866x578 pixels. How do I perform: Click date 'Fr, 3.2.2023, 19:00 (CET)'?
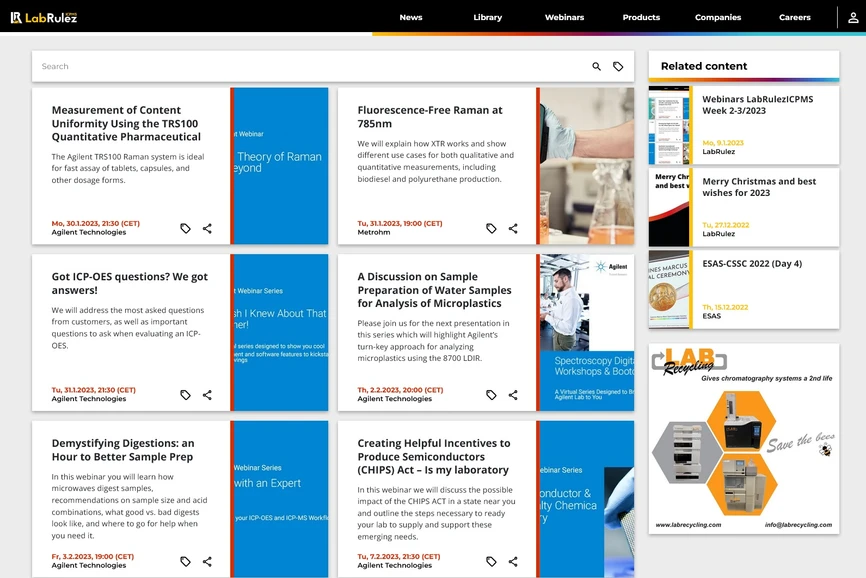[93, 556]
